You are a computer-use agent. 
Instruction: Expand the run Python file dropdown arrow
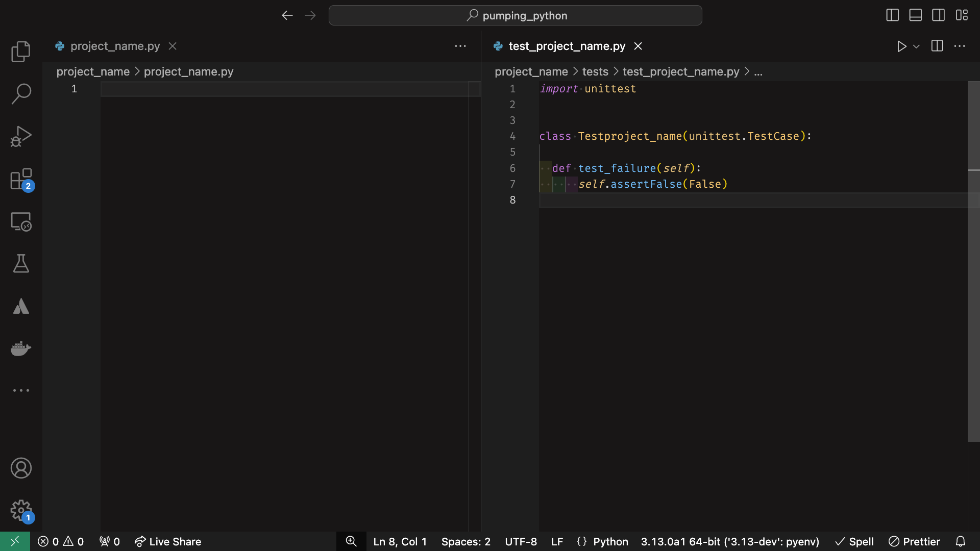click(x=916, y=46)
